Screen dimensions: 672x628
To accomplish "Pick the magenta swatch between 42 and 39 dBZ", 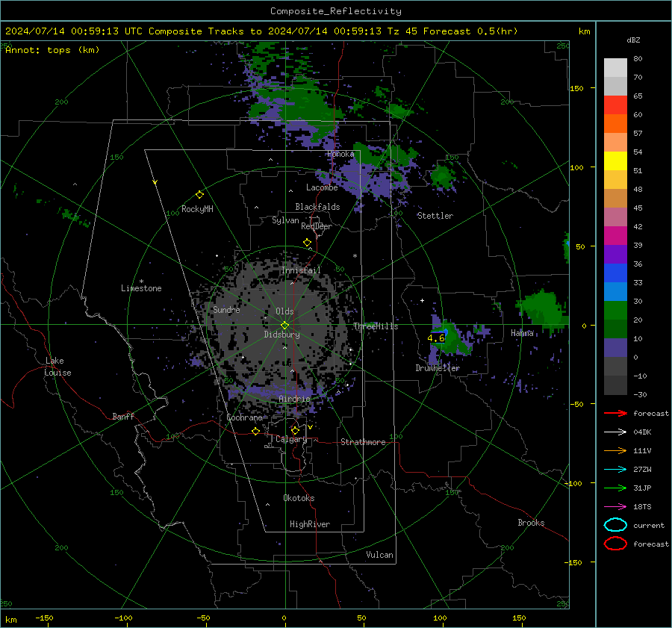I will pyautogui.click(x=615, y=236).
